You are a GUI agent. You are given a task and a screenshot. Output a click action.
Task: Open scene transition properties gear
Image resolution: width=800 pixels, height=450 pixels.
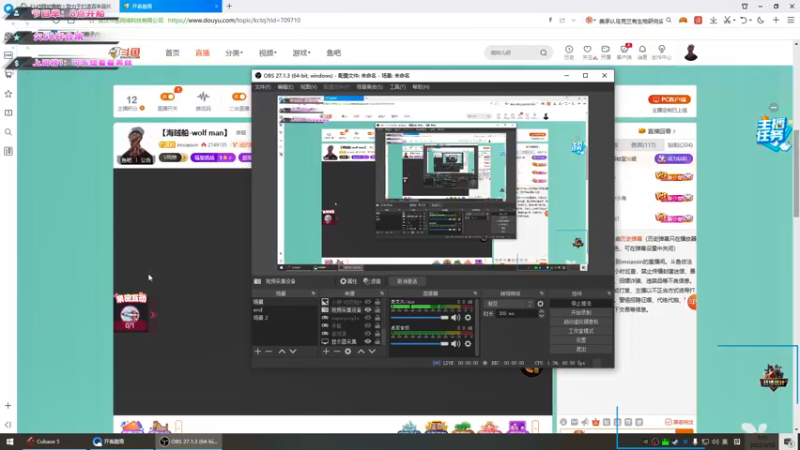pos(540,304)
